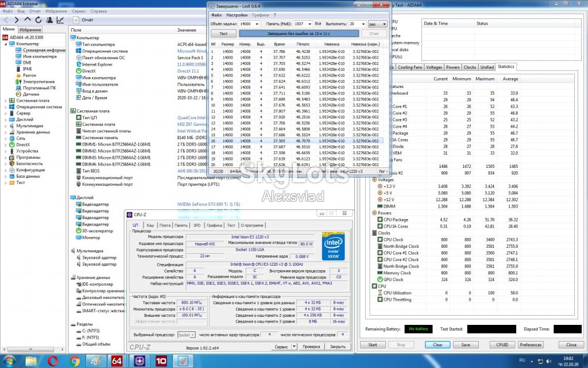Click the red '10' app taskbar icon

pos(161,361)
